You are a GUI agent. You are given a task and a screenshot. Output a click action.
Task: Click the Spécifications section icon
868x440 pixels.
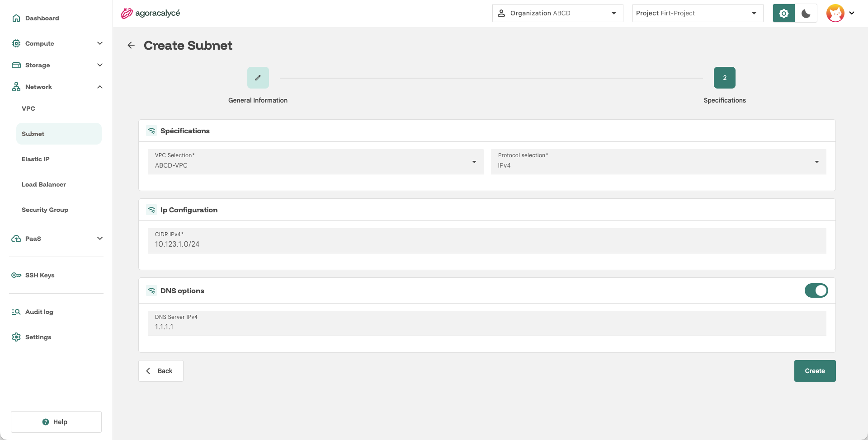tap(151, 131)
